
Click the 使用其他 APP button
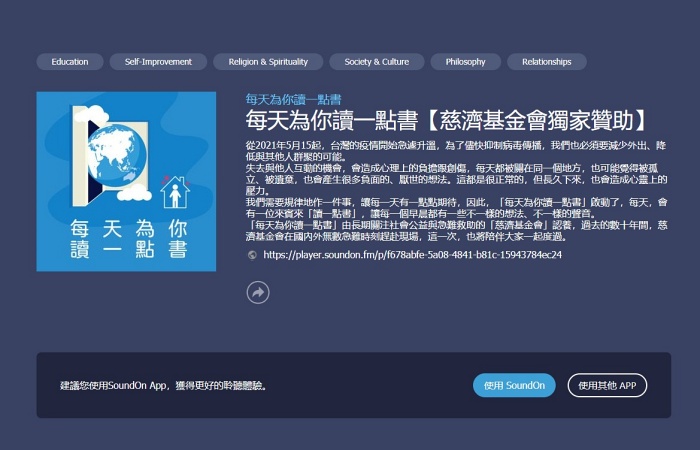[x=607, y=385]
